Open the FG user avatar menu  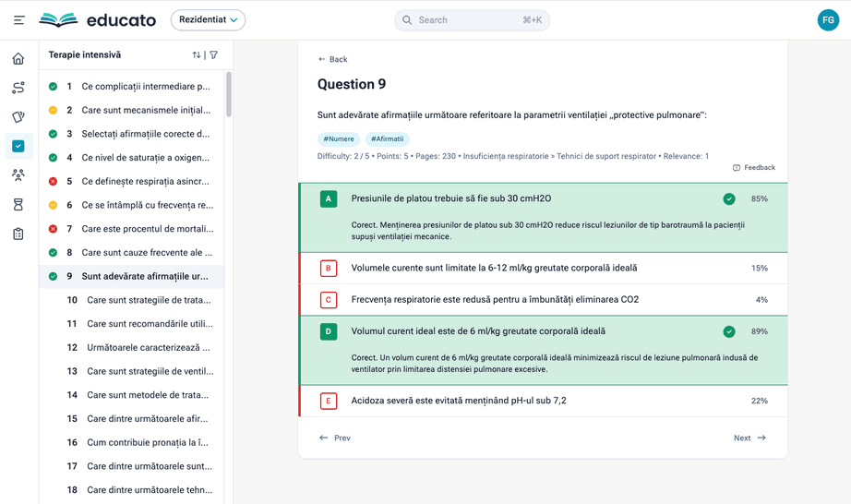pyautogui.click(x=828, y=19)
